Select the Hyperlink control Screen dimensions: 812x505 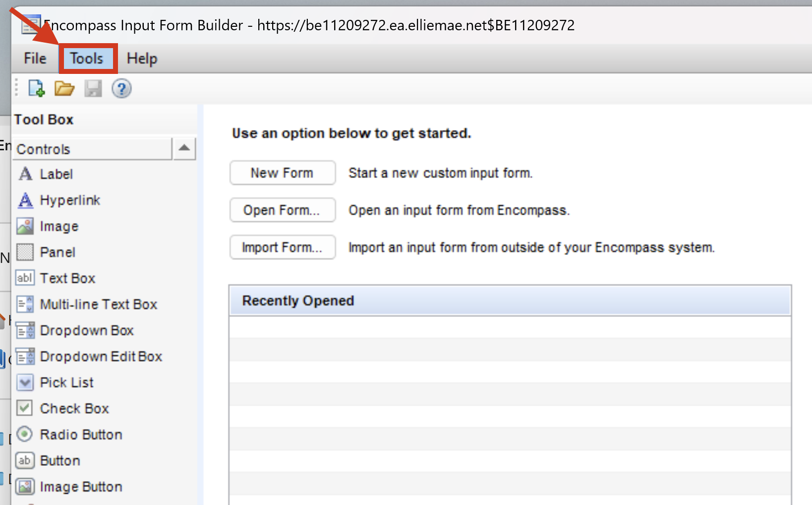pyautogui.click(x=69, y=200)
